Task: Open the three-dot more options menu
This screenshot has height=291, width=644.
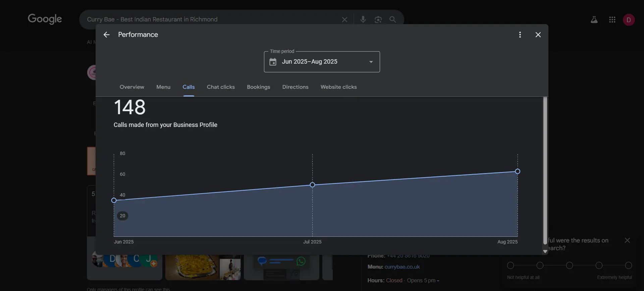Action: point(520,35)
